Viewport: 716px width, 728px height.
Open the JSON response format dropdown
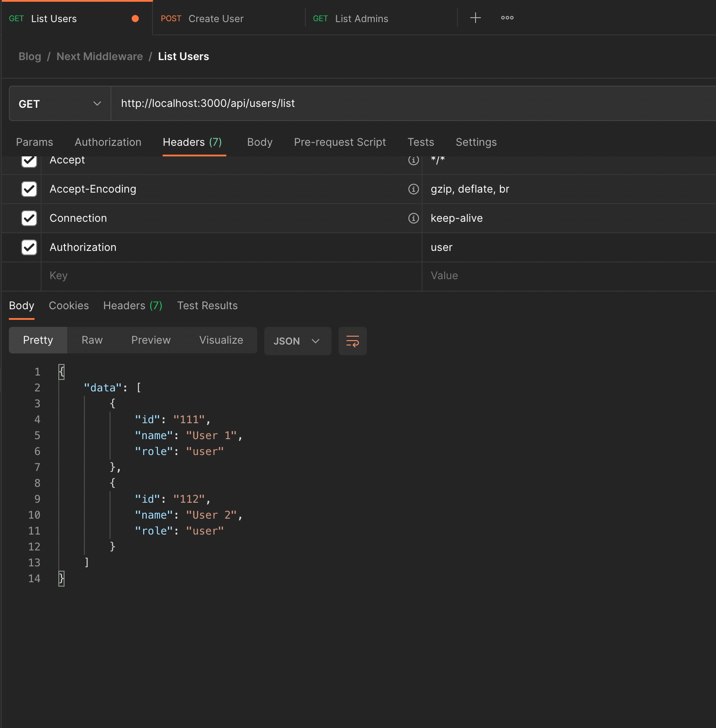(x=297, y=341)
